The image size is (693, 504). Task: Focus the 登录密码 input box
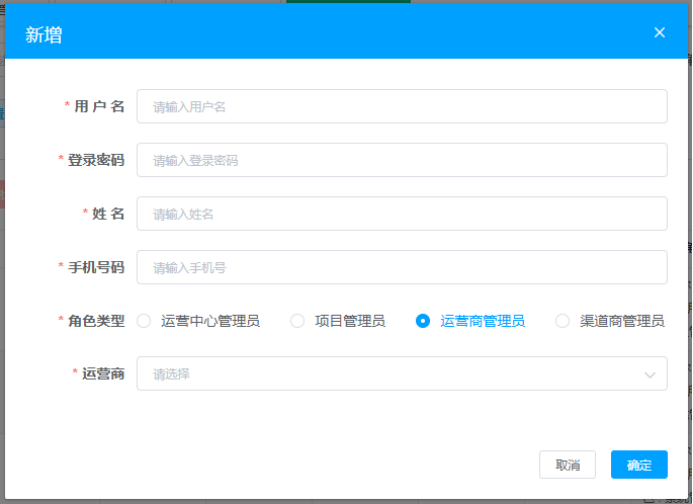pyautogui.click(x=401, y=160)
